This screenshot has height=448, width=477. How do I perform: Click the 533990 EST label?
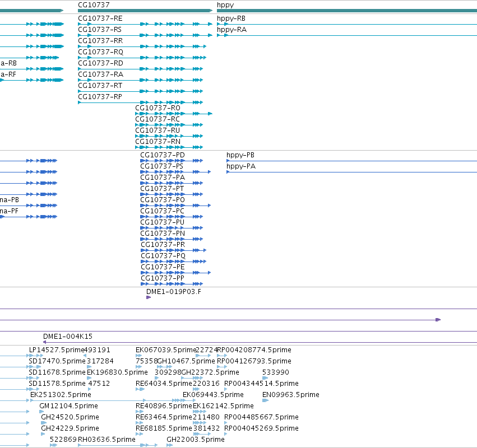pyautogui.click(x=276, y=372)
